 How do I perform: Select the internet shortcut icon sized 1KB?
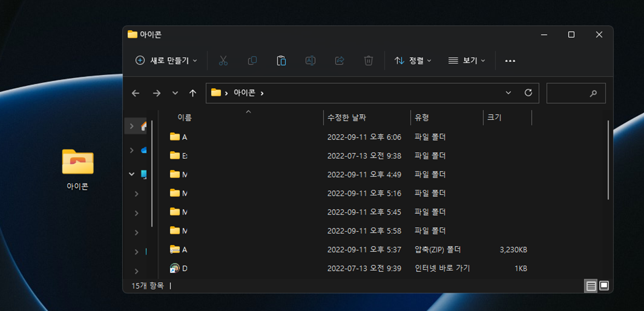pos(175,268)
